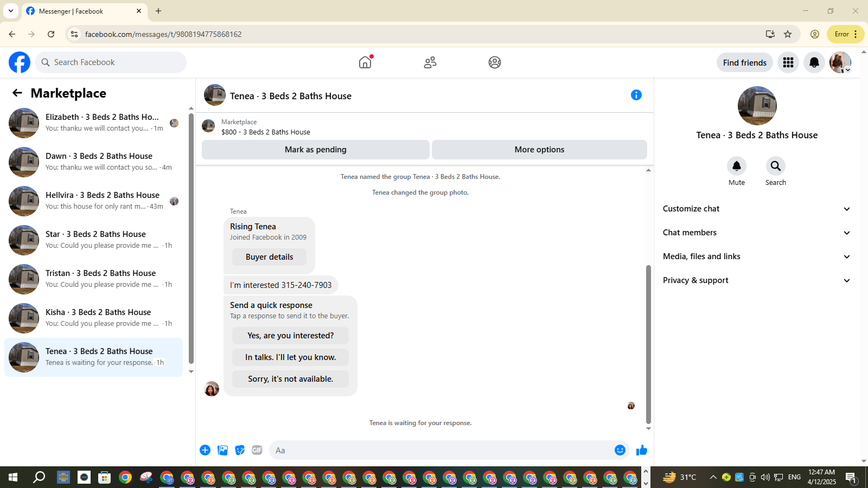Open the notifications bell

[814, 62]
